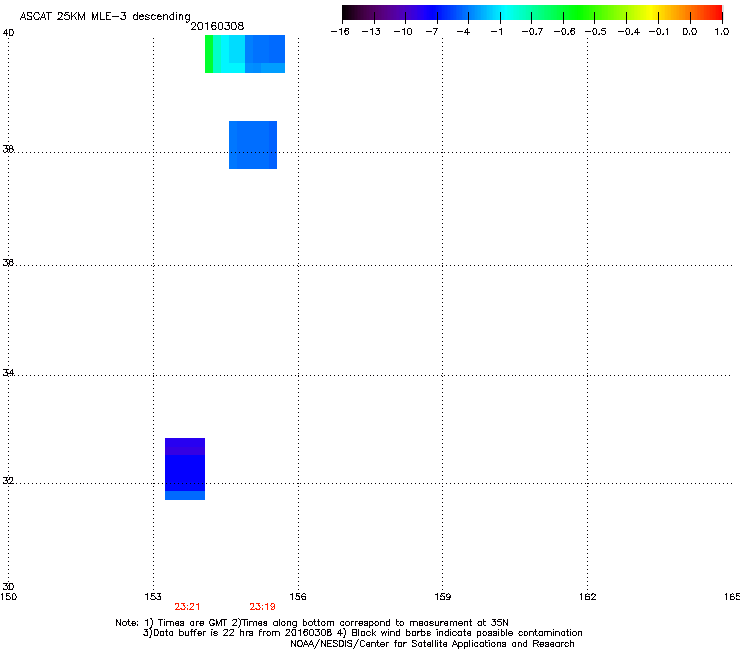This screenshot has width=740, height=650.
Task: Click the colorbar label '-7'
Action: [x=432, y=32]
